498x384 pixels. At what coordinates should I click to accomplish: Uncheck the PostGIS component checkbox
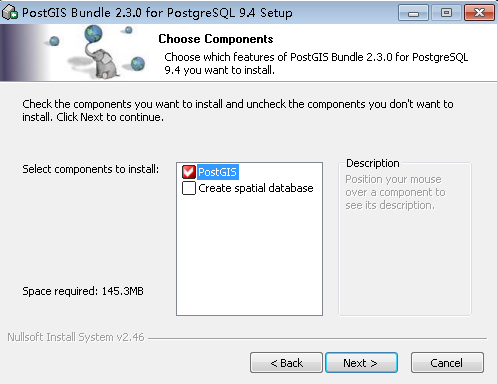[x=189, y=172]
